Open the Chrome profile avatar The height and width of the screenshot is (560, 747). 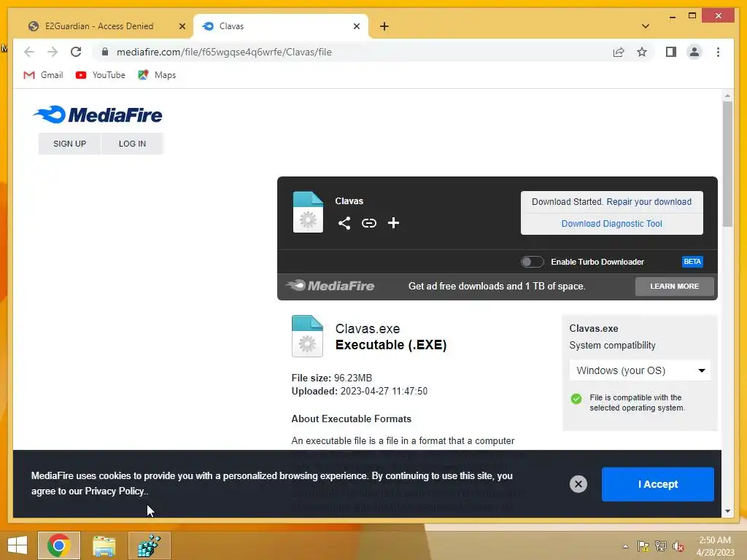point(694,52)
